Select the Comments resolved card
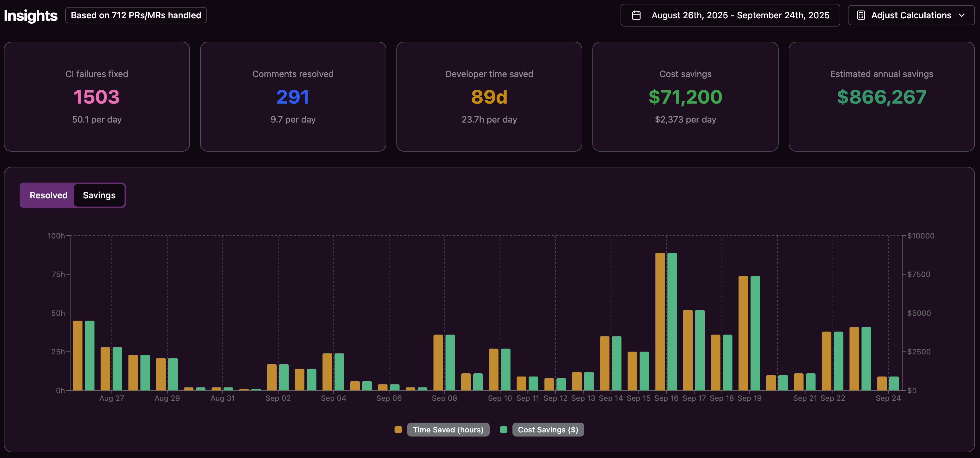 pos(293,97)
